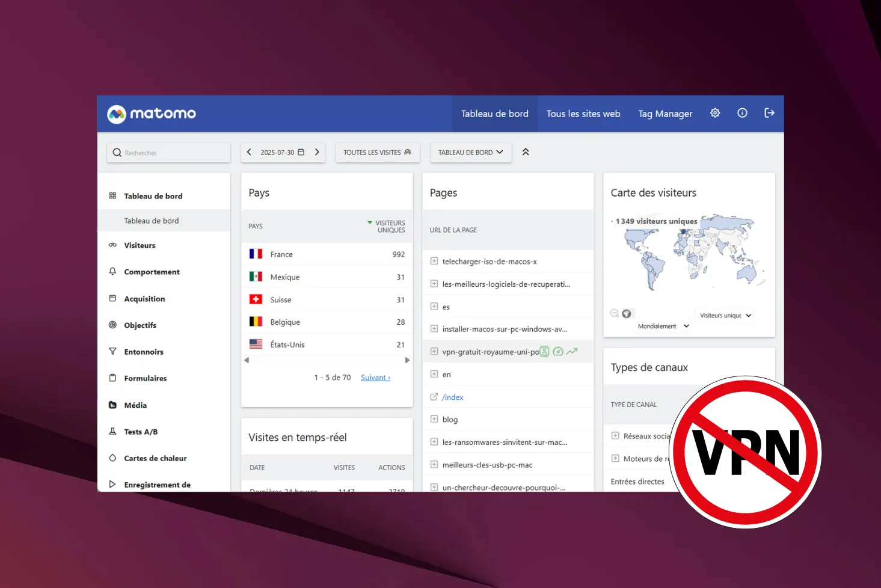This screenshot has width=881, height=588.
Task: Collapse header with double chevron icon
Action: tap(526, 152)
